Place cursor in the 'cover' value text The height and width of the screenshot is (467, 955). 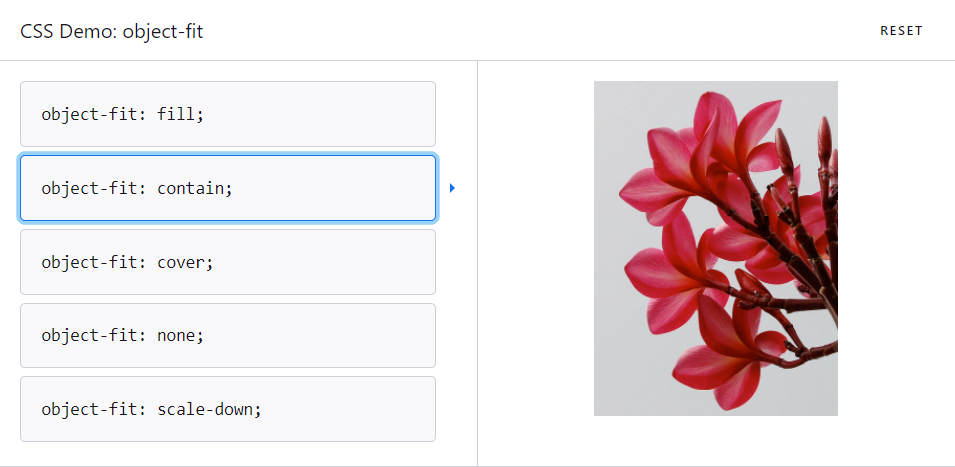[181, 262]
